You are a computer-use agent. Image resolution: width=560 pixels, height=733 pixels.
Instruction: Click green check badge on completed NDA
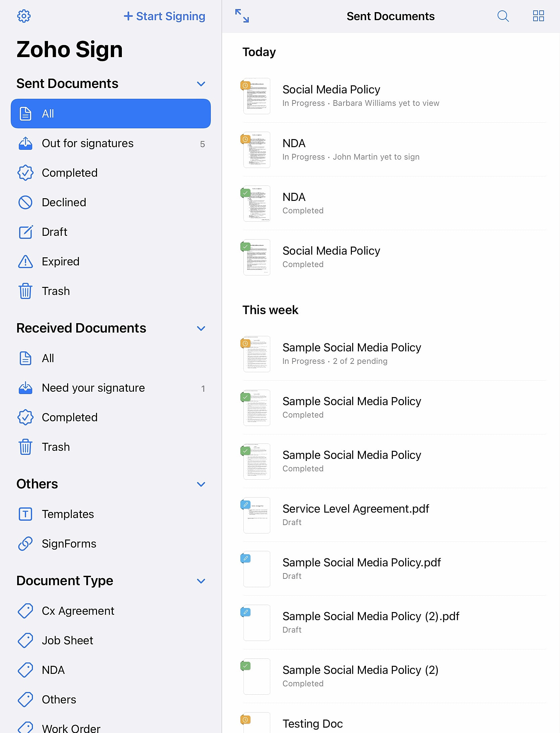click(245, 193)
